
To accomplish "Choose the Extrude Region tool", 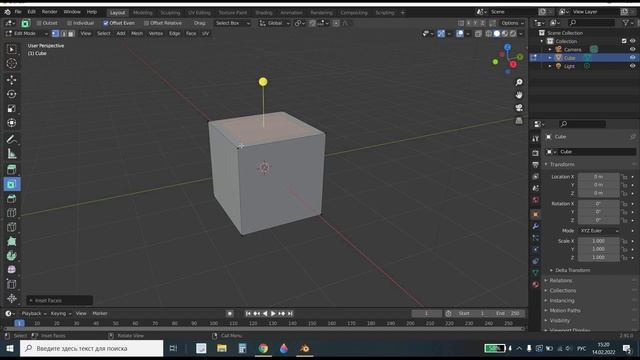I will [11, 170].
